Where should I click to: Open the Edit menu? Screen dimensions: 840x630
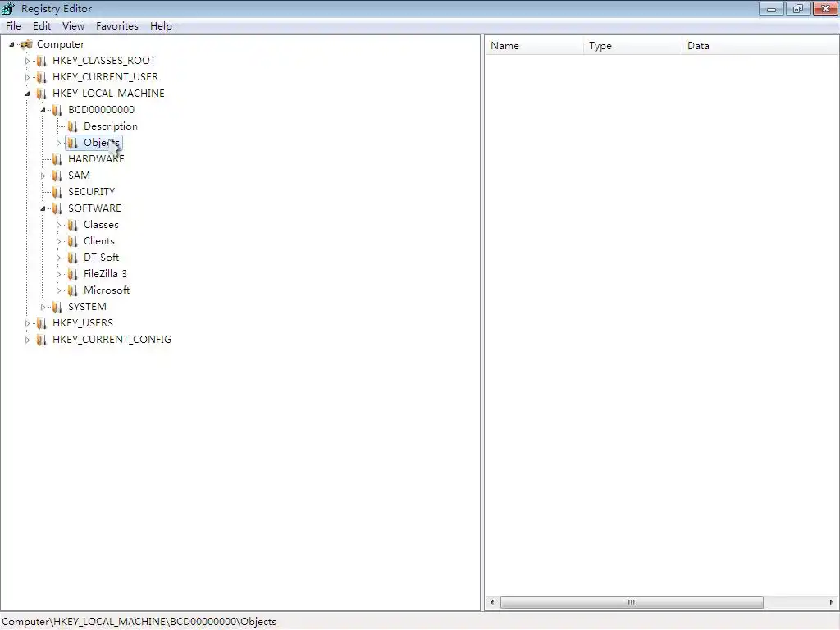42,25
